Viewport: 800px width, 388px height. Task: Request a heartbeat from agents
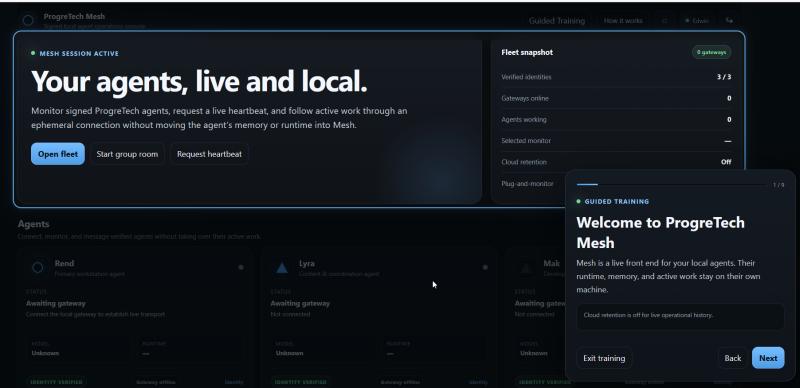pyautogui.click(x=209, y=154)
